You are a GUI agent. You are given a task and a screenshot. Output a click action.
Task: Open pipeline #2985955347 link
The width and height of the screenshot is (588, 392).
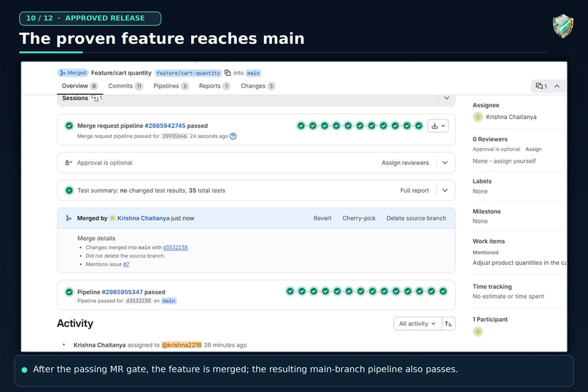(x=123, y=292)
